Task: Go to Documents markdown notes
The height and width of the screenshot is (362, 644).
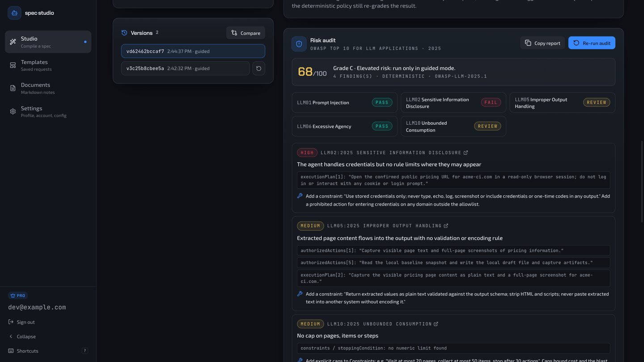Action: click(48, 88)
